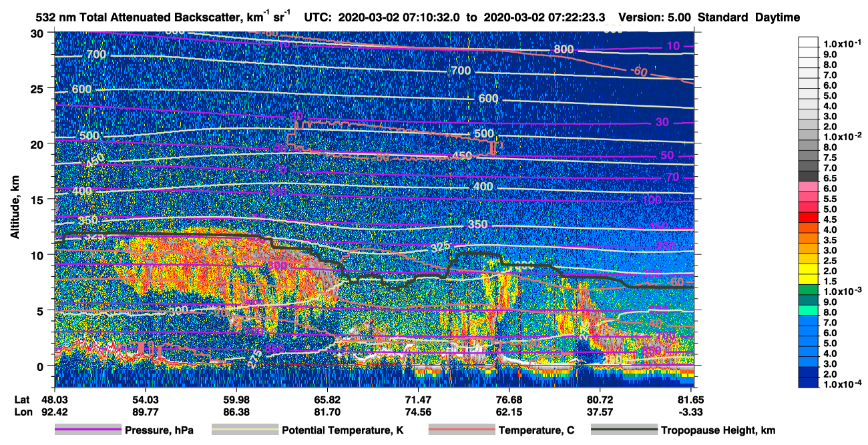
Task: Click the darkest gray 6.5 colorbar swatch
Action: point(809,177)
